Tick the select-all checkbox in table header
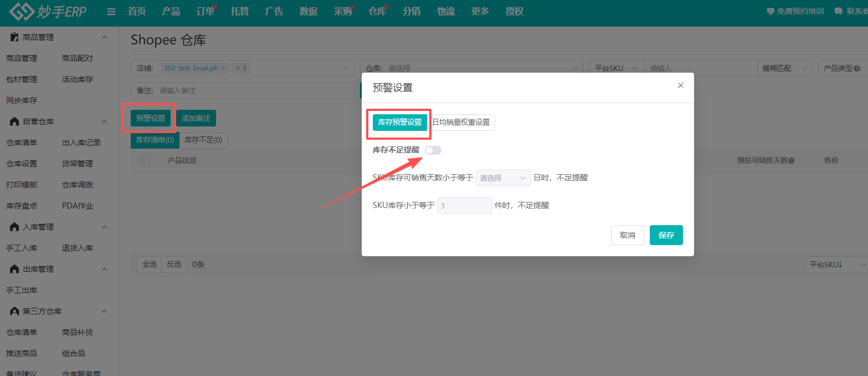 pyautogui.click(x=146, y=161)
